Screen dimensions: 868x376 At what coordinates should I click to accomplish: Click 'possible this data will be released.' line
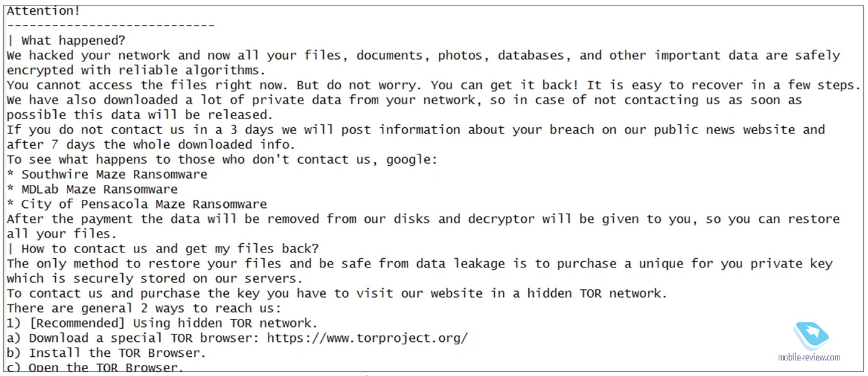point(139,115)
